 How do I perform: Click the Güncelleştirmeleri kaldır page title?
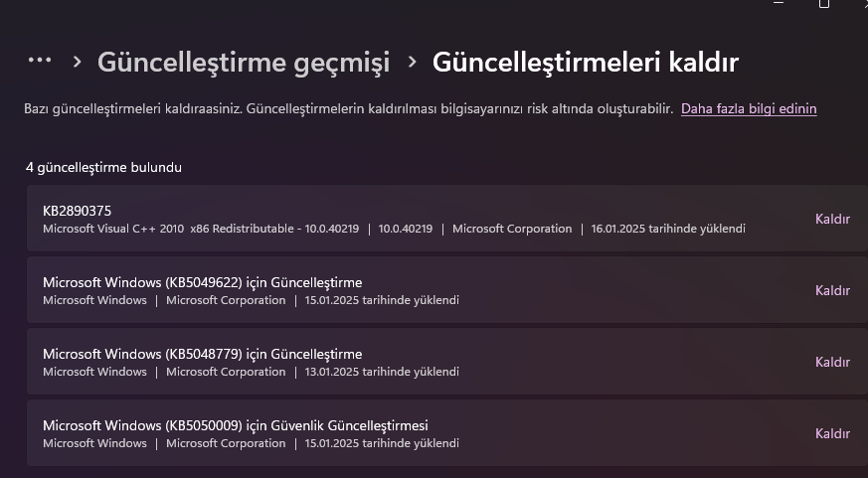pos(585,63)
